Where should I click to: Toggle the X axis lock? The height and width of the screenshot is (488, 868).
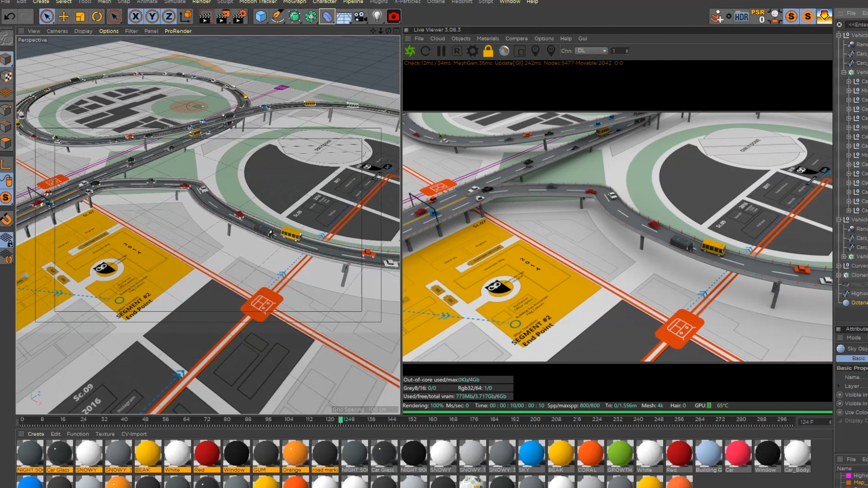(135, 17)
